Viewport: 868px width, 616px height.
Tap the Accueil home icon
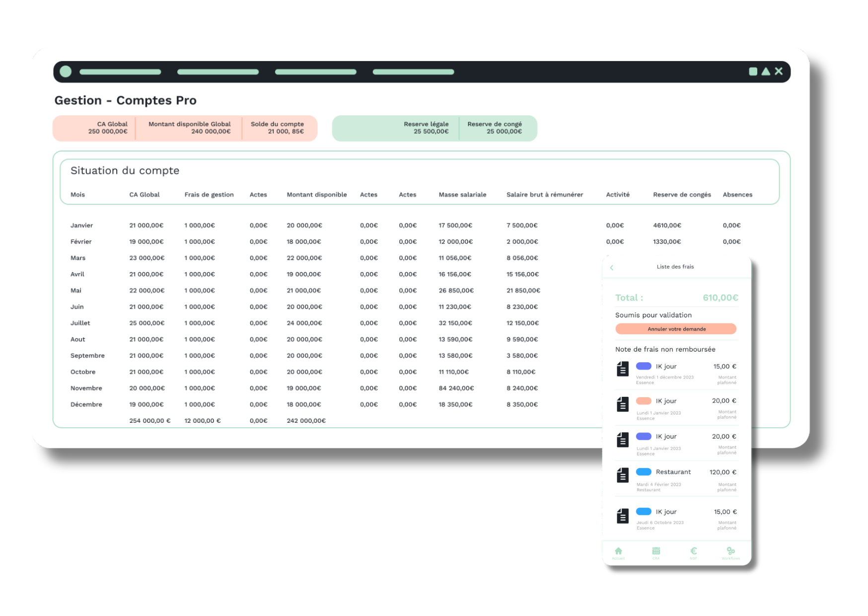[x=618, y=552]
